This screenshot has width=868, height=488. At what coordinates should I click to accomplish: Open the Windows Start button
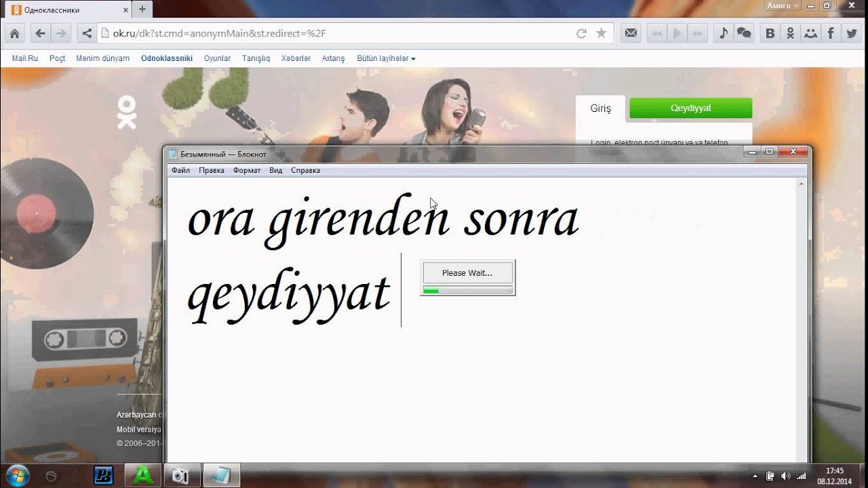click(x=16, y=475)
